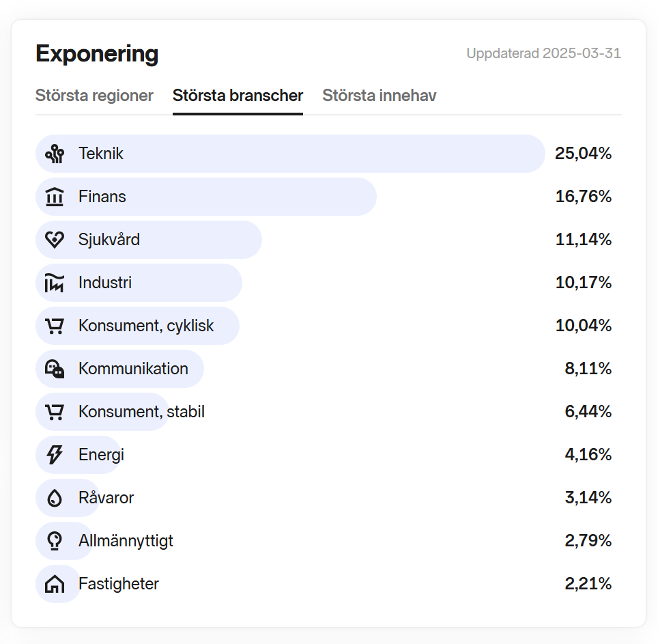Click the Kommunikation chat bubble icon

point(55,369)
